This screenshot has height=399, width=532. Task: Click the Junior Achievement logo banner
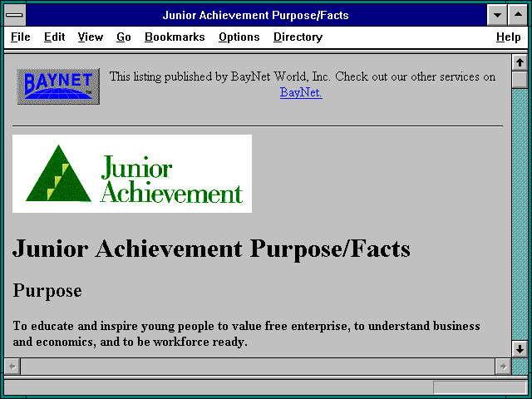point(132,174)
